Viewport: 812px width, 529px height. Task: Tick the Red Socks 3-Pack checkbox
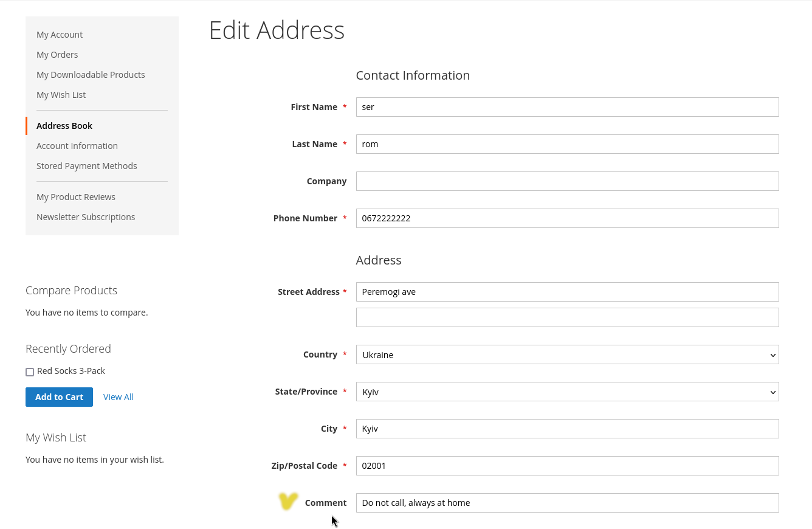30,372
